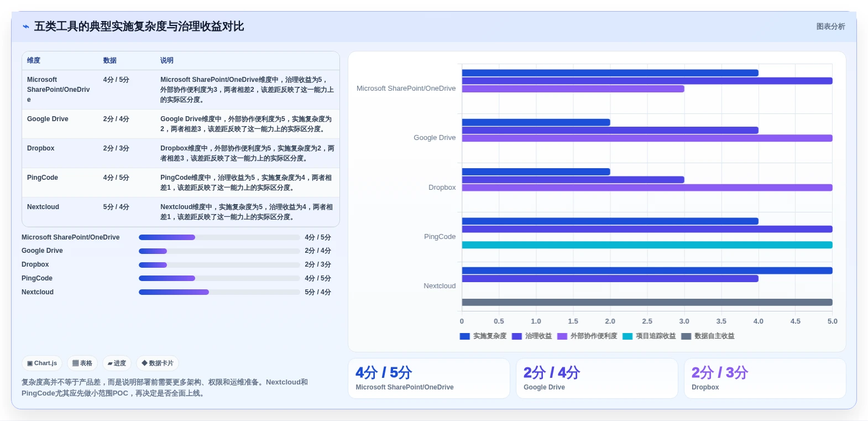Click the Google Drive chart axis label
Image resolution: width=868 pixels, height=421 pixels.
(x=435, y=138)
